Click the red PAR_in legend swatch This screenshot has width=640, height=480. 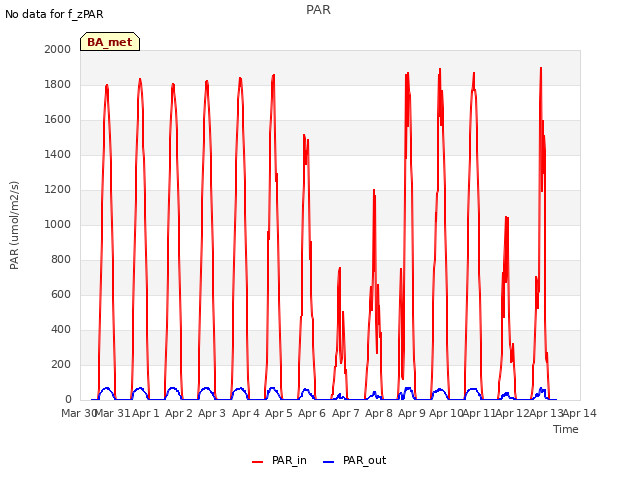point(258,462)
